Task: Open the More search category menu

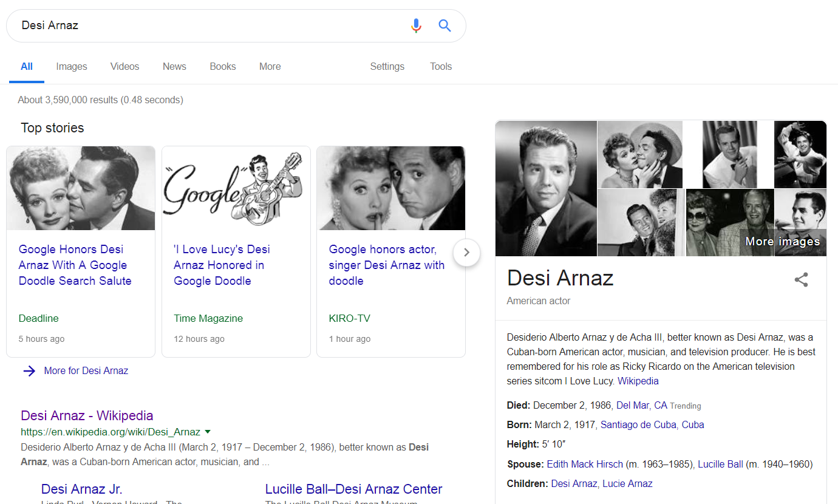Action: [270, 67]
